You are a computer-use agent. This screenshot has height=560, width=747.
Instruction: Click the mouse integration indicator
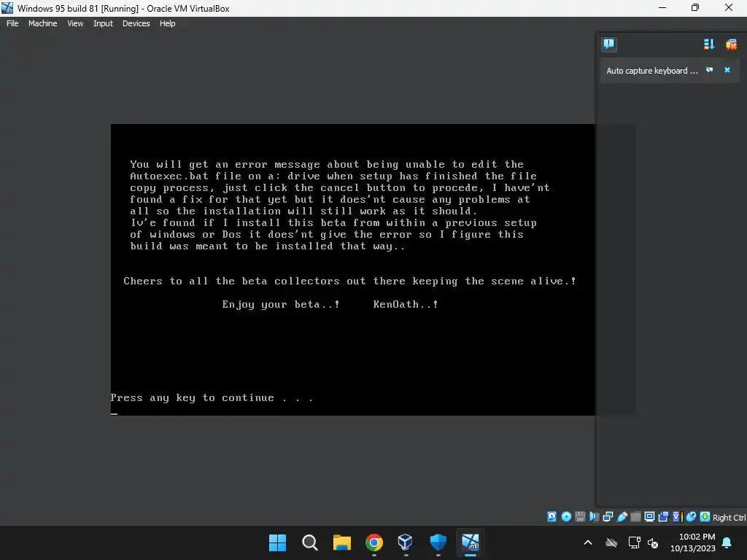pos(692,517)
